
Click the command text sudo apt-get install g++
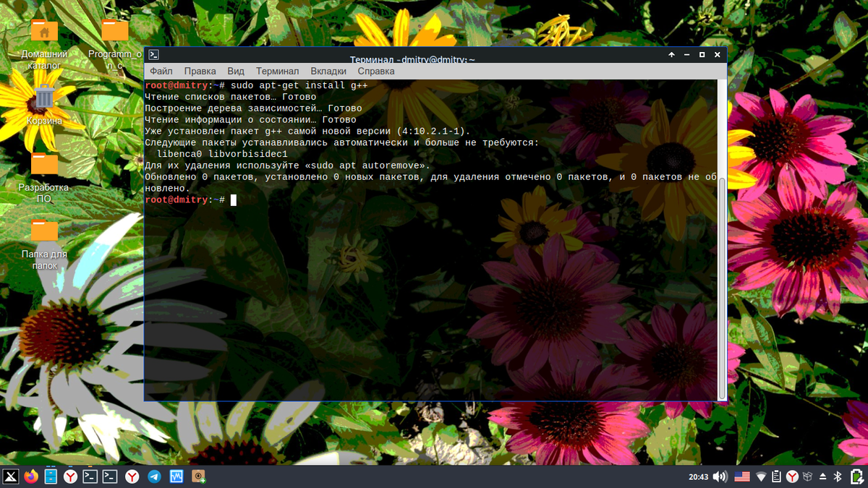click(299, 85)
